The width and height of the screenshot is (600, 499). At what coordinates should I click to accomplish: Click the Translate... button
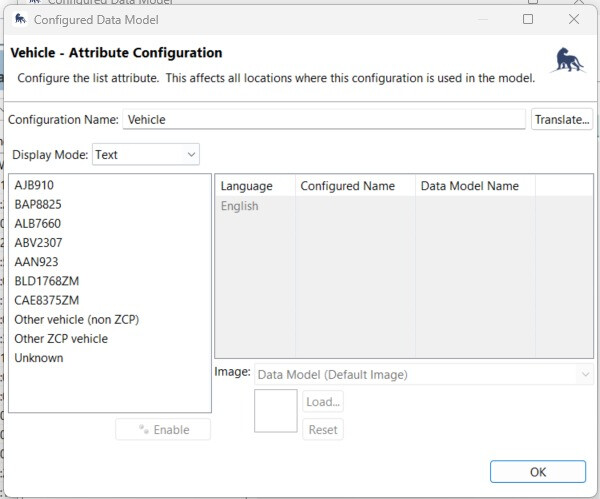pos(562,119)
